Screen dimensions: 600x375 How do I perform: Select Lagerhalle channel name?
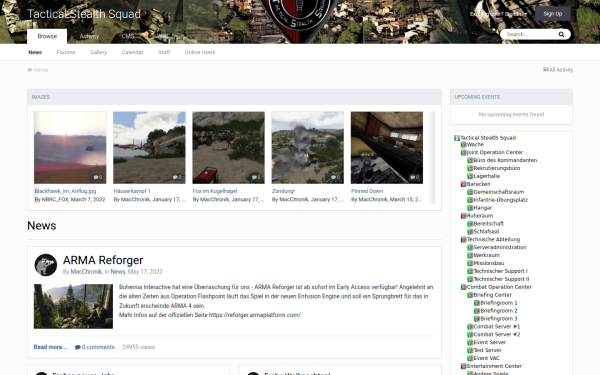pos(487,176)
